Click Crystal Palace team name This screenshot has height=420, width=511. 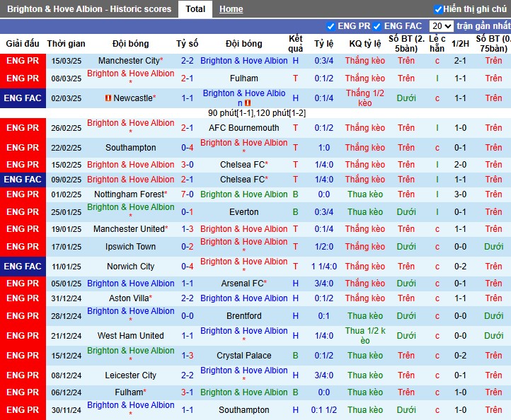click(x=243, y=356)
